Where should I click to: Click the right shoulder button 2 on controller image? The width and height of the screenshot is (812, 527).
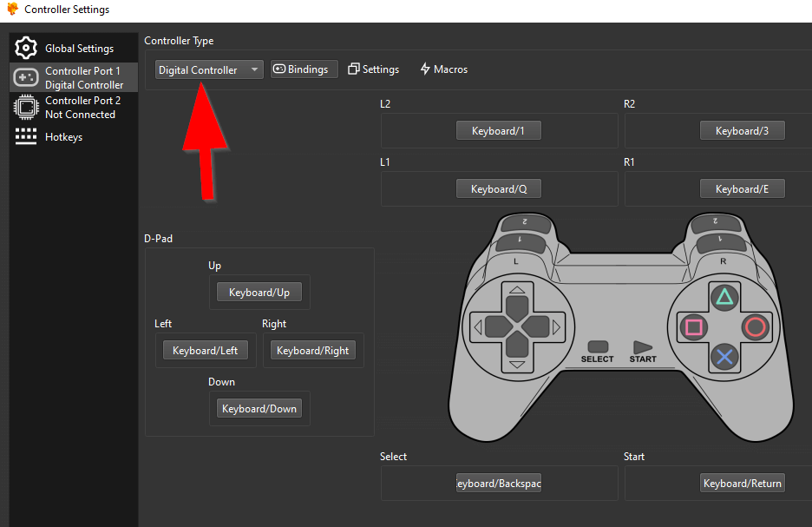(716, 223)
